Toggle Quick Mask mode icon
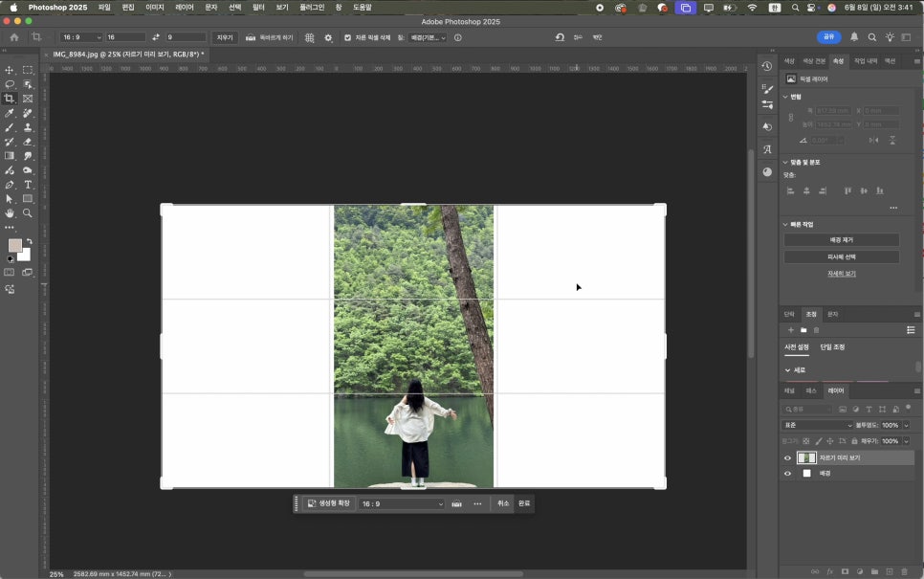 pyautogui.click(x=10, y=273)
